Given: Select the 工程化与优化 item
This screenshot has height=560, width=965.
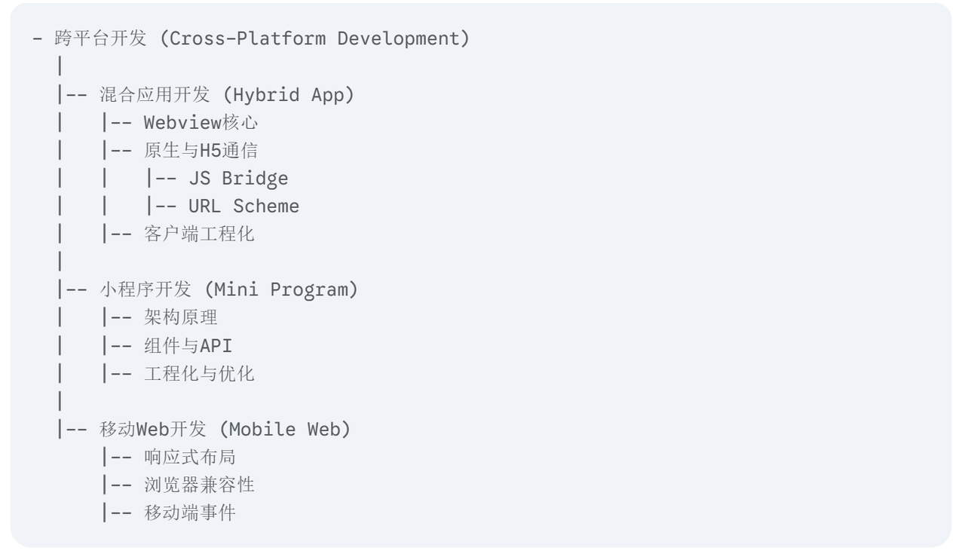Looking at the screenshot, I should [199, 374].
